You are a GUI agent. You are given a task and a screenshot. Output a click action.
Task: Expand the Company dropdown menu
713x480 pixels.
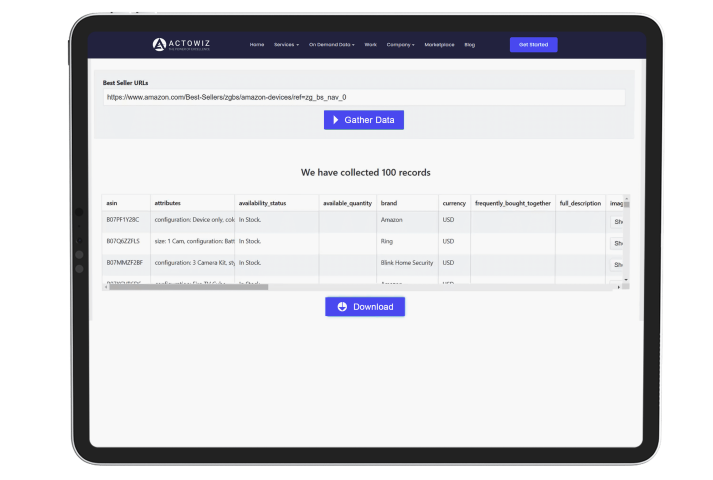pos(400,45)
